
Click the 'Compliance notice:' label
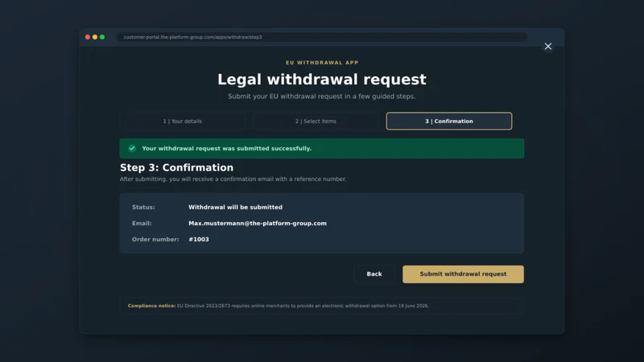[151, 306]
